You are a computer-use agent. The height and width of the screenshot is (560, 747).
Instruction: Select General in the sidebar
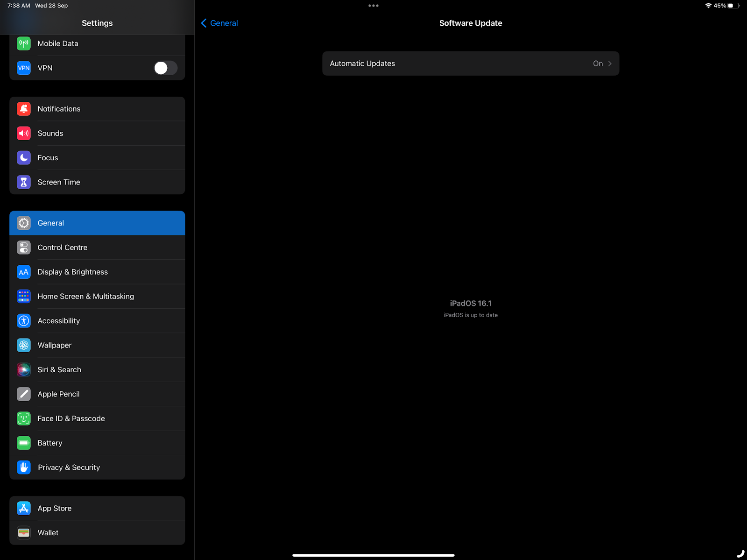pyautogui.click(x=97, y=223)
